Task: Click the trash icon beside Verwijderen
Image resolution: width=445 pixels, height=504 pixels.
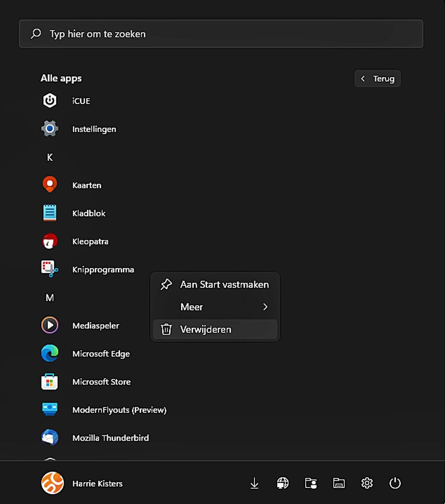Action: coord(166,329)
